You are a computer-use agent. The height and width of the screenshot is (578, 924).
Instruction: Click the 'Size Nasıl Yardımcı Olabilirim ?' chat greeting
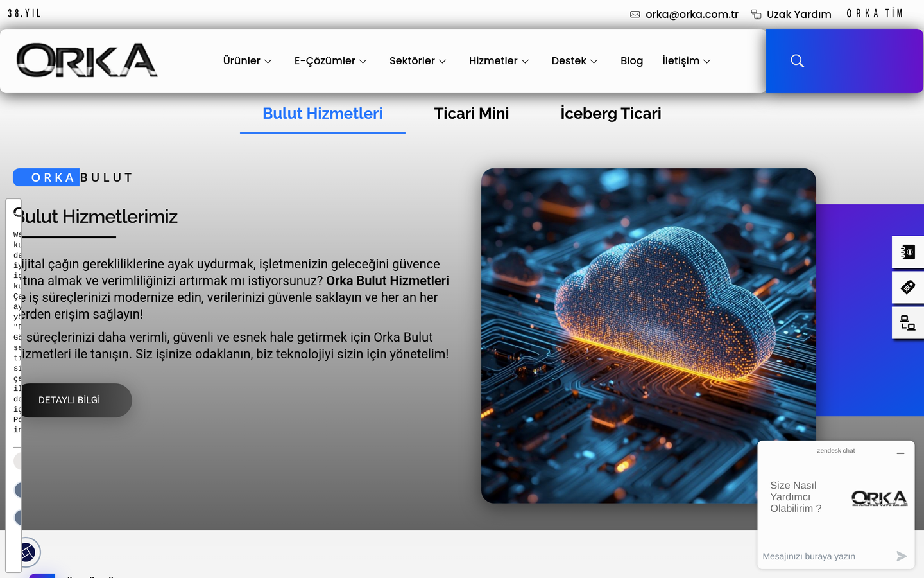pyautogui.click(x=796, y=497)
